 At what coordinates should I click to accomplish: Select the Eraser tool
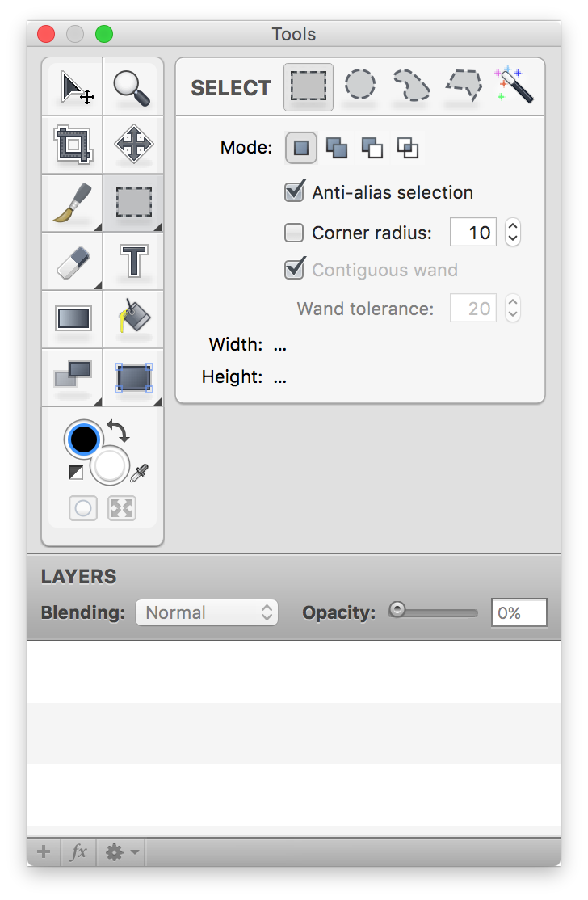(73, 261)
